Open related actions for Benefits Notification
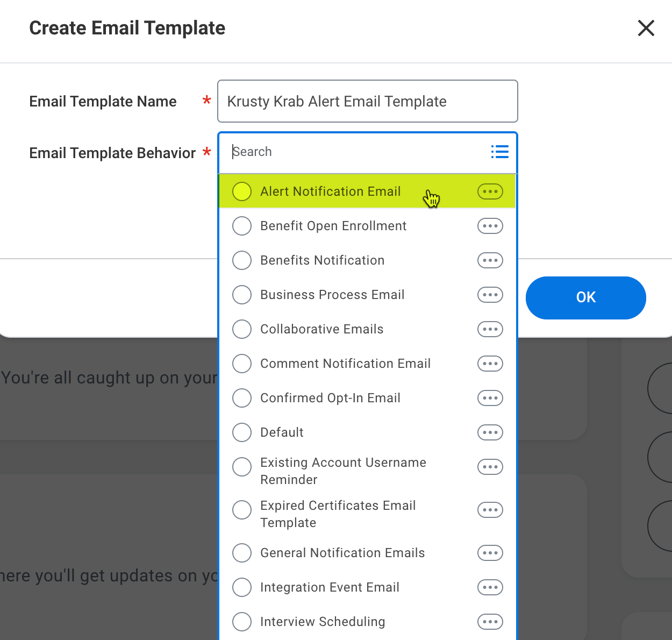Image resolution: width=672 pixels, height=640 pixels. pyautogui.click(x=490, y=260)
